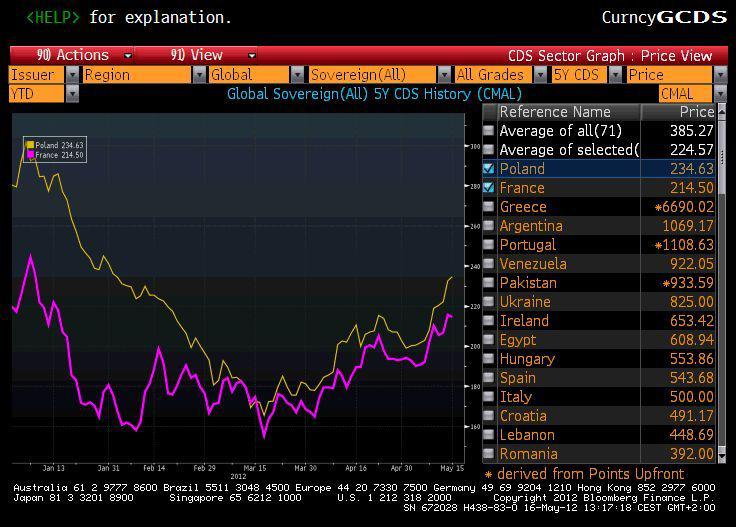
Task: Expand the CMAL source dropdown arrow
Action: 720,94
